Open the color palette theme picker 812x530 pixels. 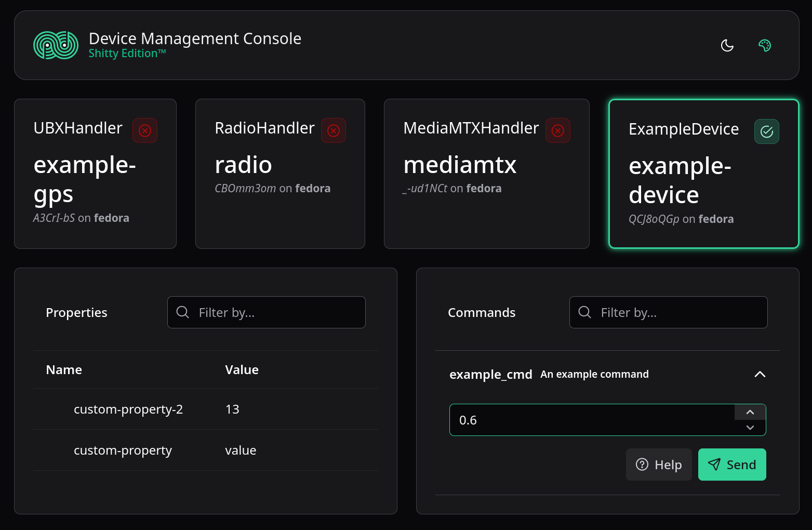click(764, 46)
